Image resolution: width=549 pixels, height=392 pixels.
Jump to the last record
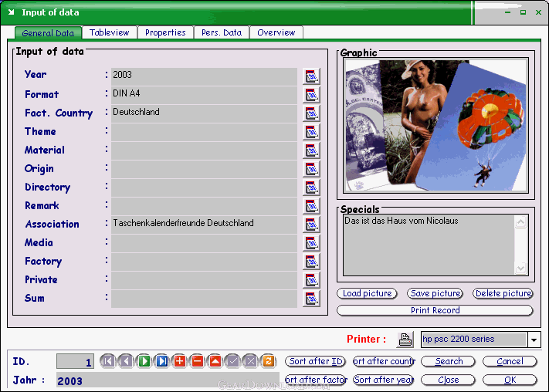click(161, 361)
